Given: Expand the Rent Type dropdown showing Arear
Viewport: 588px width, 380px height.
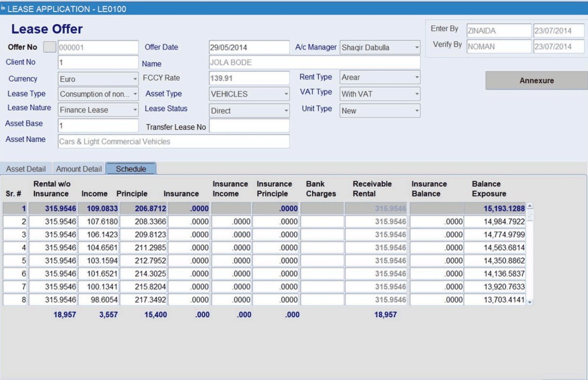Looking at the screenshot, I should coord(416,77).
